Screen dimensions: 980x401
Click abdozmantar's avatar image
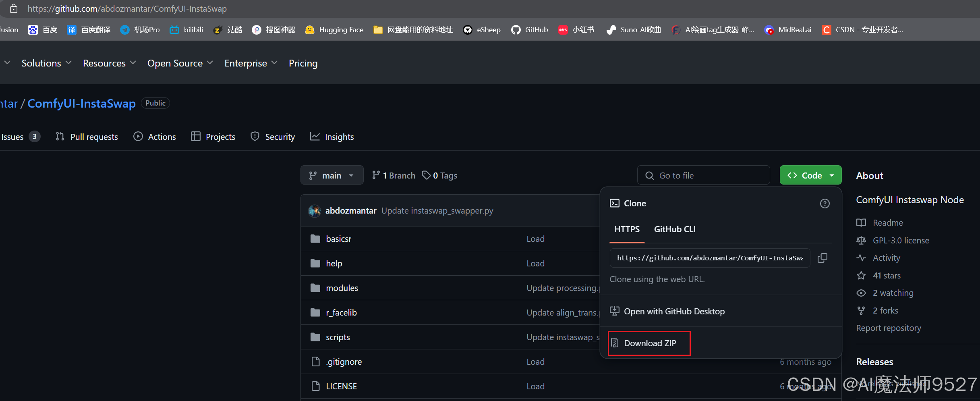pos(315,210)
